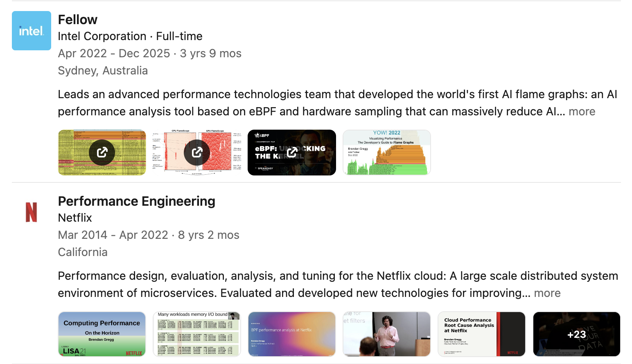Click the Intel company logo
Screen dimensions: 632x364
coord(32,31)
